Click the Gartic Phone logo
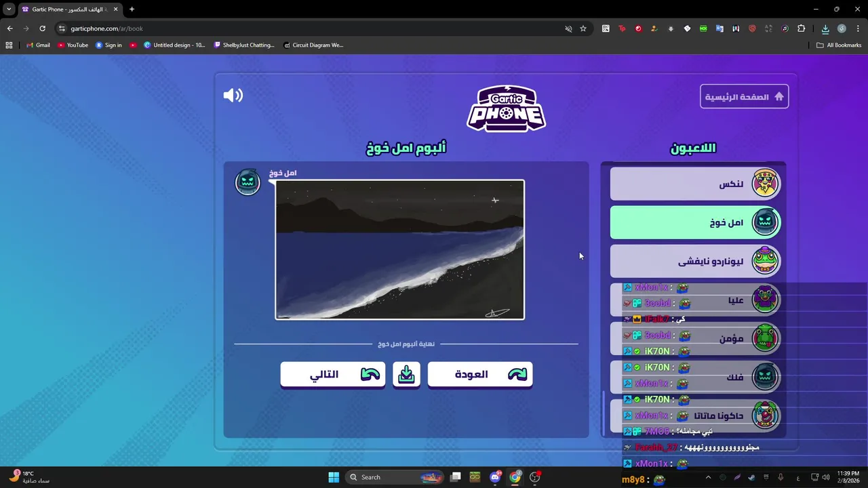 (x=506, y=108)
